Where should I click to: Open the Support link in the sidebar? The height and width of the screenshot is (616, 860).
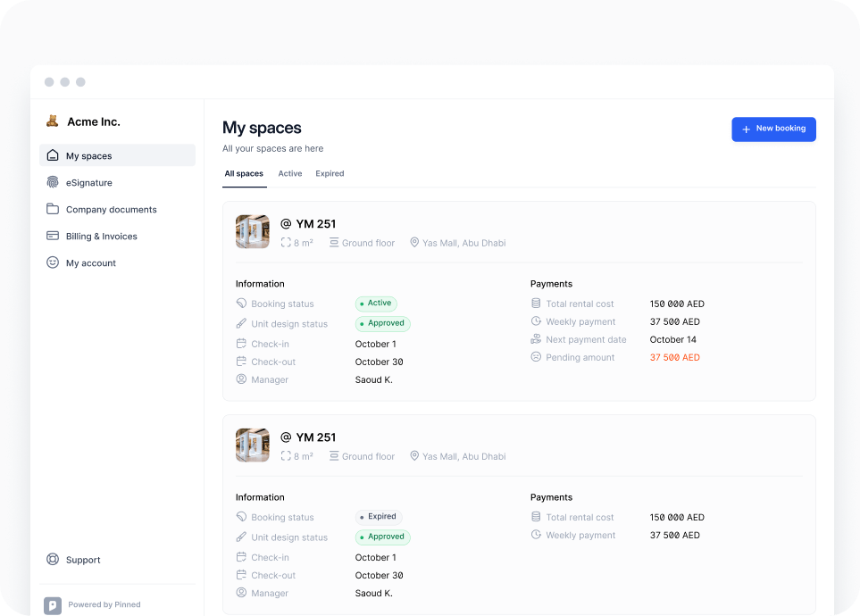click(83, 560)
